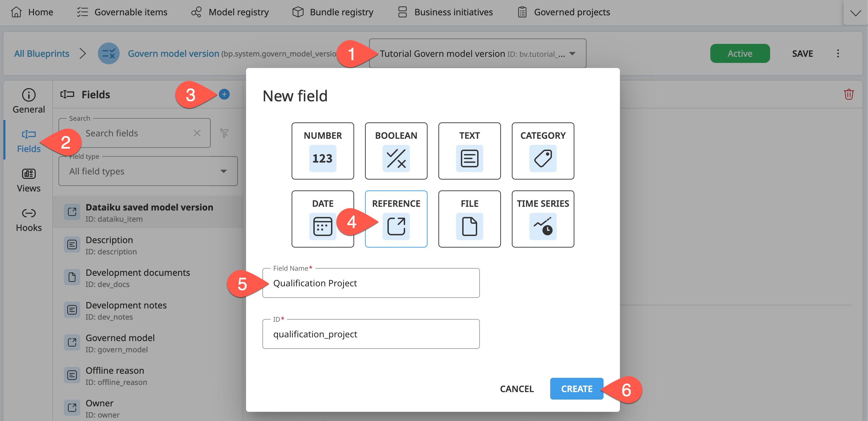This screenshot has width=868, height=421.
Task: Click the green Active status button
Action: pyautogui.click(x=740, y=53)
